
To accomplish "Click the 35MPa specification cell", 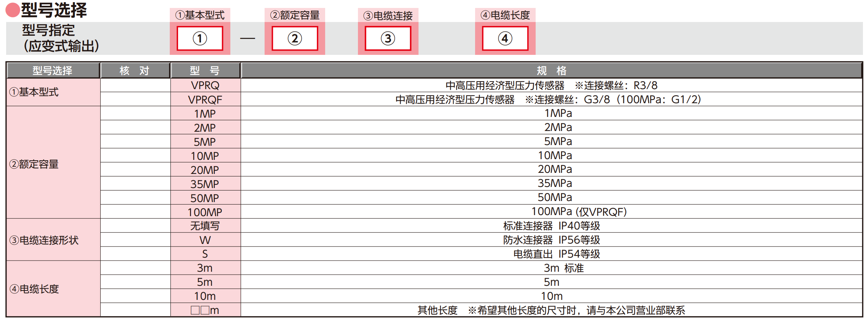I will click(552, 184).
